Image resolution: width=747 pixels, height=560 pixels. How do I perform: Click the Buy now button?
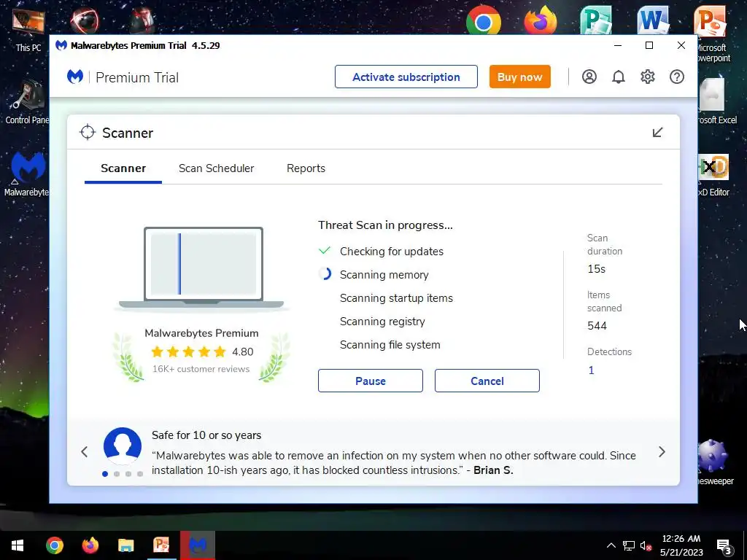(519, 77)
